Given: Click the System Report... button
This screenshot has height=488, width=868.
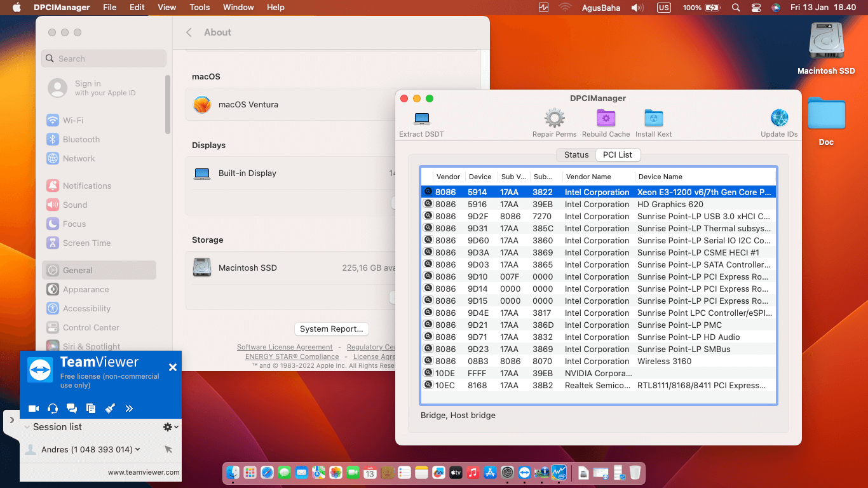Looking at the screenshot, I should pos(332,329).
